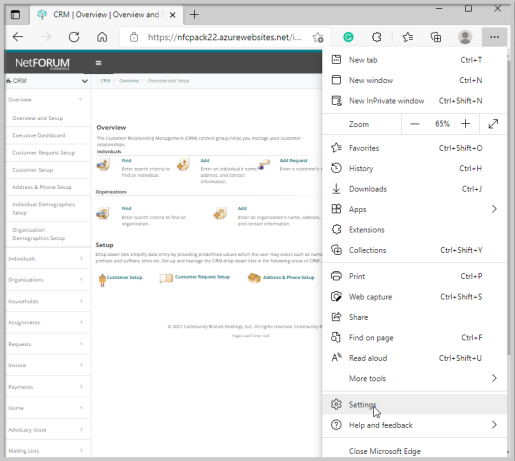Screen dimensions: 515x461
Task: Open Collections menu entry
Action: [x=414, y=250]
